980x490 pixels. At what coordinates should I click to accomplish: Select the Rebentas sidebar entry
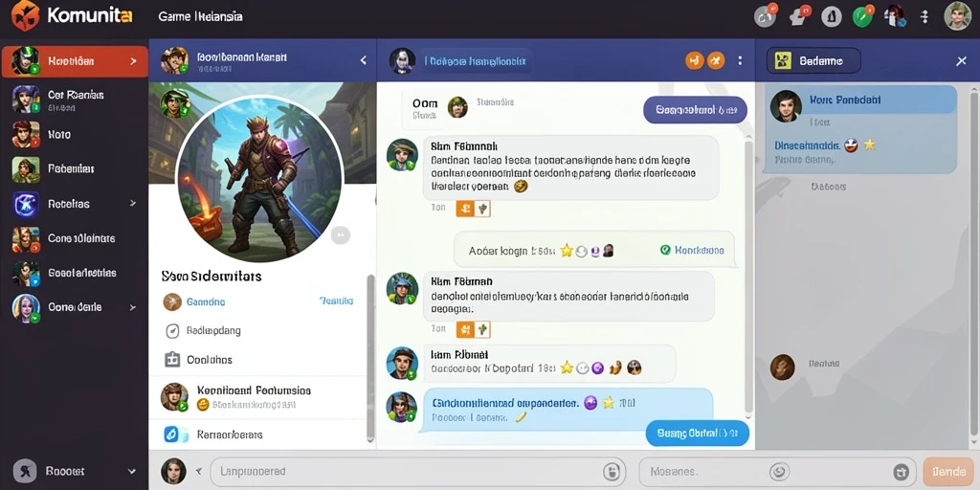[74, 168]
